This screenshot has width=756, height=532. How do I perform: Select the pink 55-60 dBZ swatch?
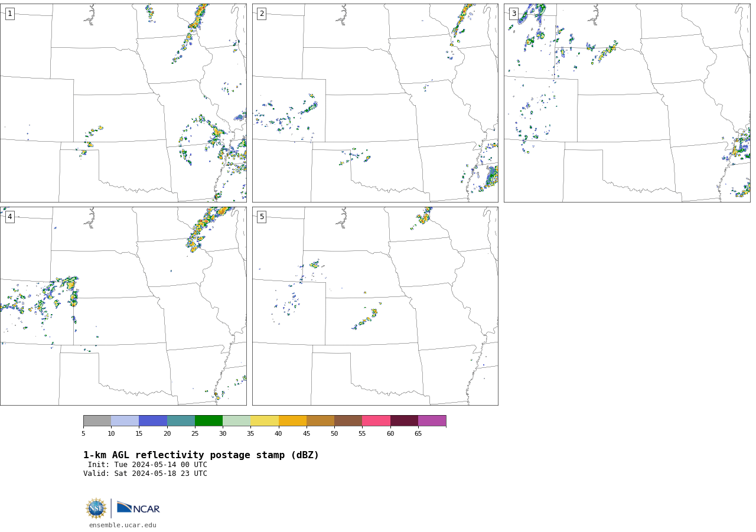tap(376, 421)
